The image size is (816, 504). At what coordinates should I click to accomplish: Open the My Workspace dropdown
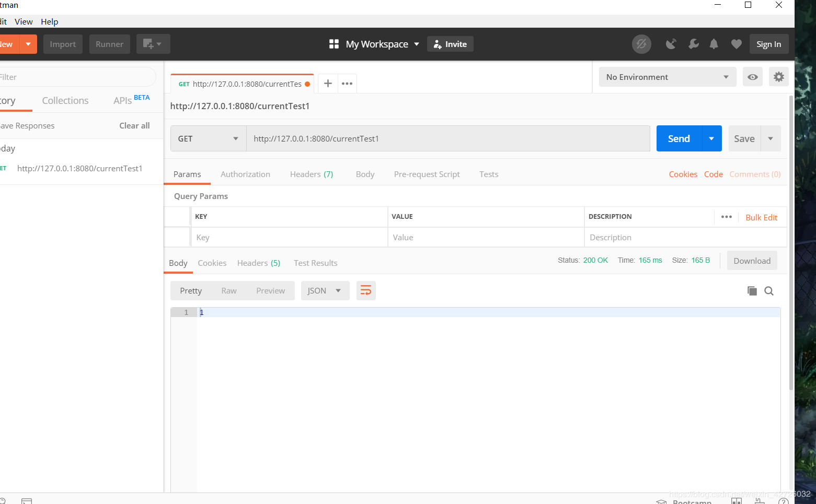[x=382, y=44]
